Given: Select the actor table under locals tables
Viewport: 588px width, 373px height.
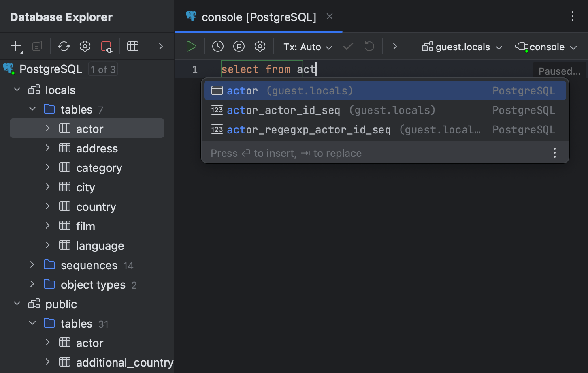Looking at the screenshot, I should pyautogui.click(x=90, y=129).
